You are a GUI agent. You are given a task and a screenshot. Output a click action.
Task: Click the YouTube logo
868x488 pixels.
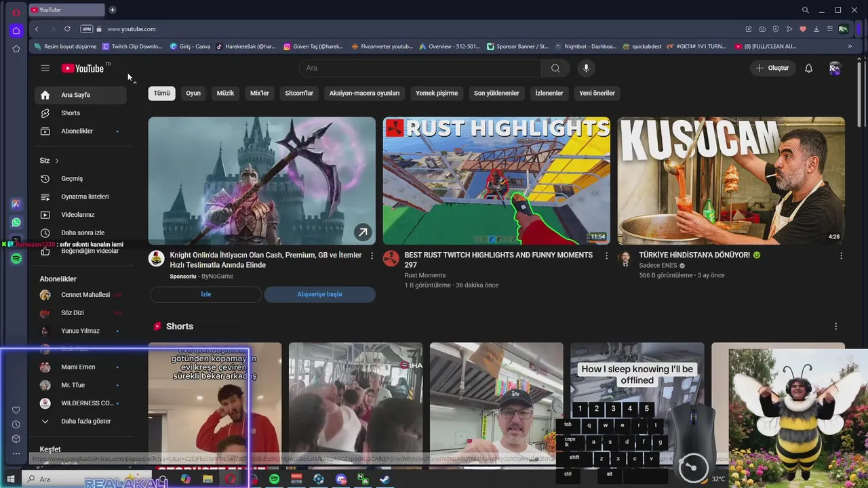pyautogui.click(x=83, y=68)
